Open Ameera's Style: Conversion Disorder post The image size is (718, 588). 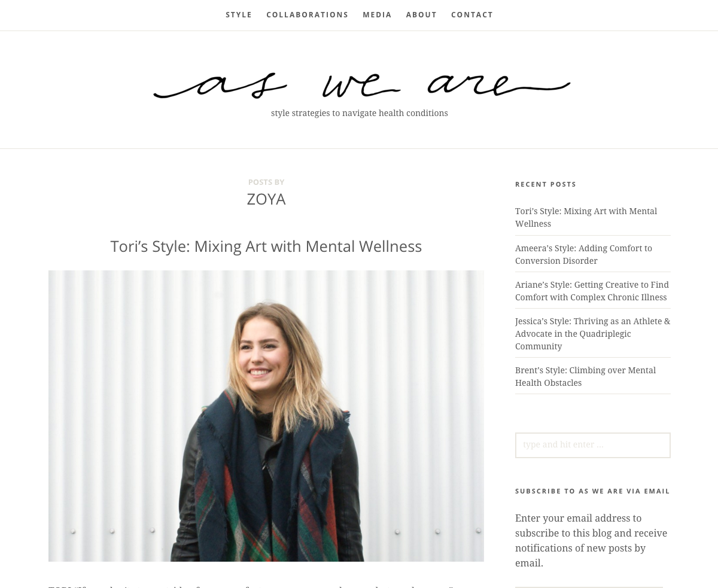coord(583,254)
